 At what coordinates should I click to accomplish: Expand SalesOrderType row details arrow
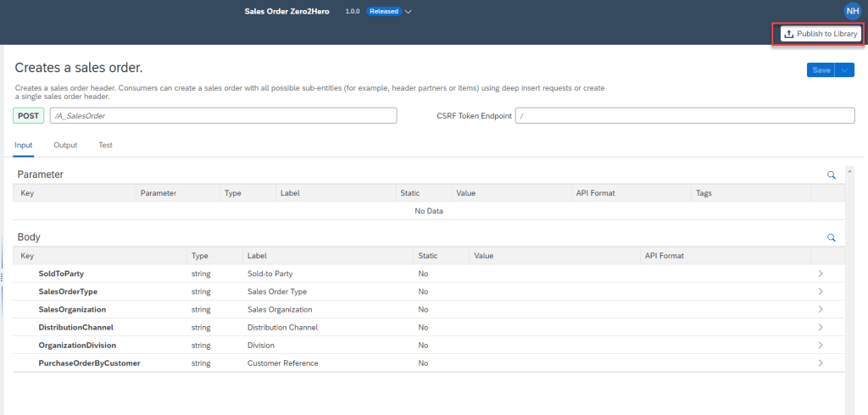pyautogui.click(x=821, y=292)
